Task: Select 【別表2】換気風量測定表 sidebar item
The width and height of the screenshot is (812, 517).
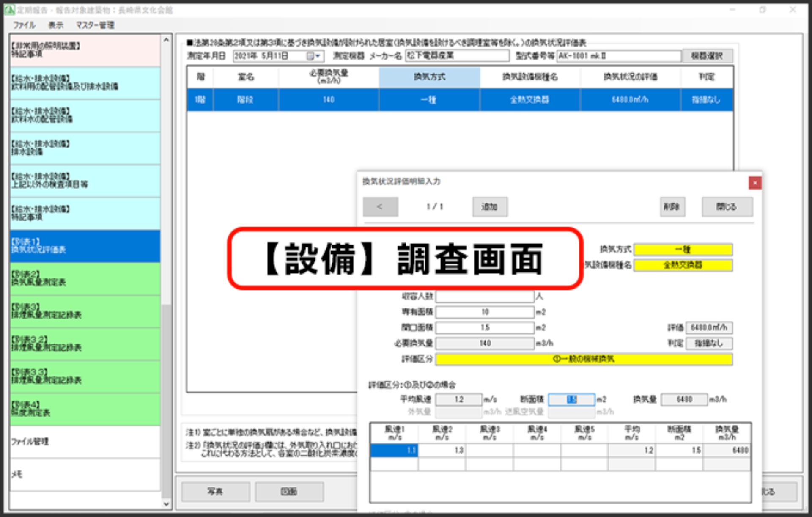Action: click(x=85, y=278)
